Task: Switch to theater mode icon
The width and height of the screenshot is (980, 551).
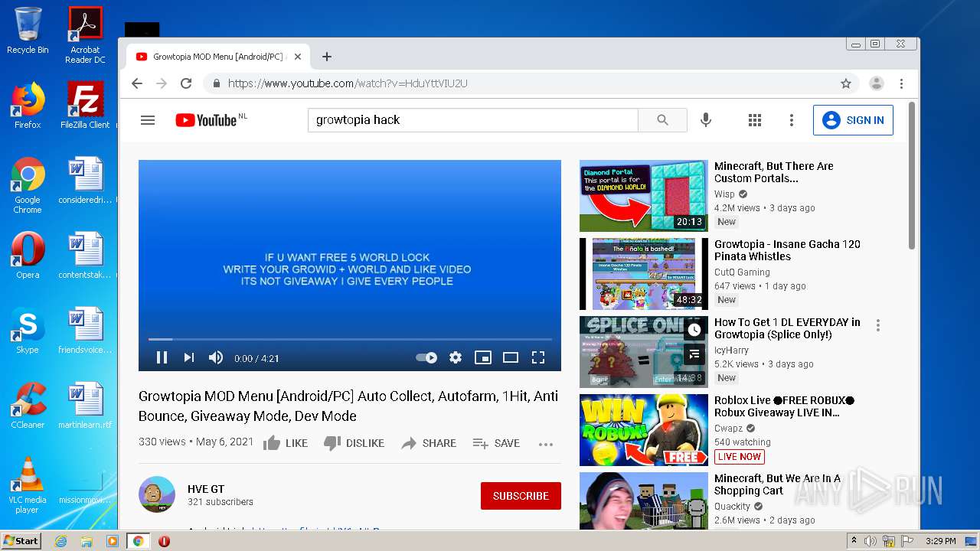Action: pyautogui.click(x=511, y=357)
